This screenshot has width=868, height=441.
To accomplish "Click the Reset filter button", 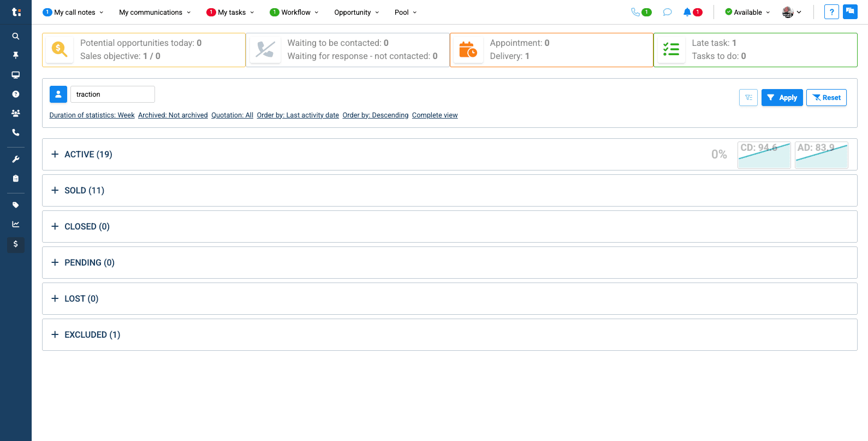I will click(827, 98).
